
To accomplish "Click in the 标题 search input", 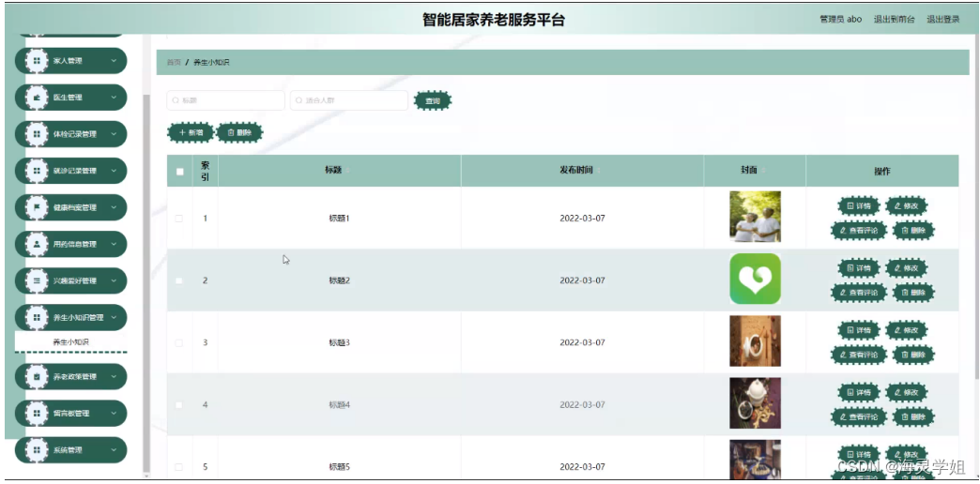I will click(x=225, y=100).
